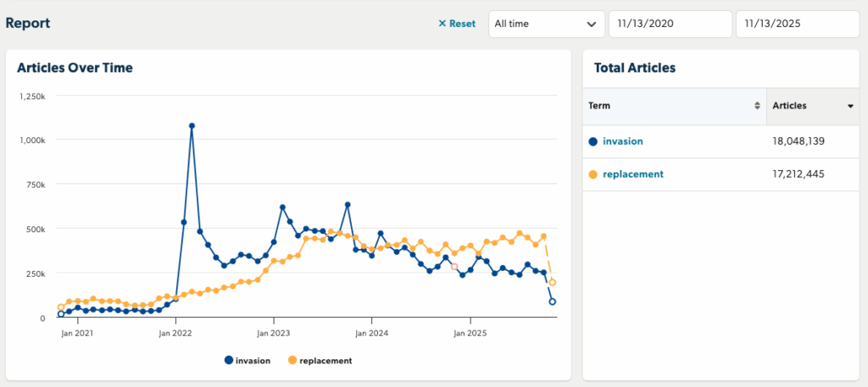The image size is (868, 387).
Task: Toggle invasion series in chart legend
Action: 248,360
